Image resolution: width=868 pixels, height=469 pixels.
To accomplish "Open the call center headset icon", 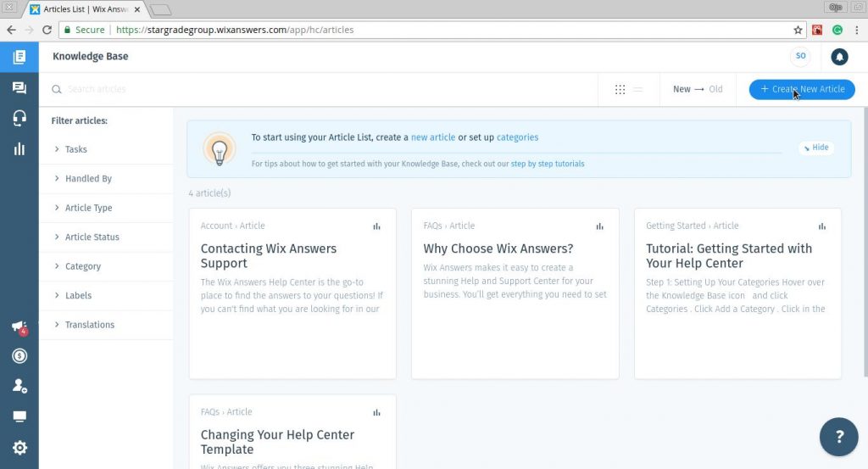I will (19, 118).
